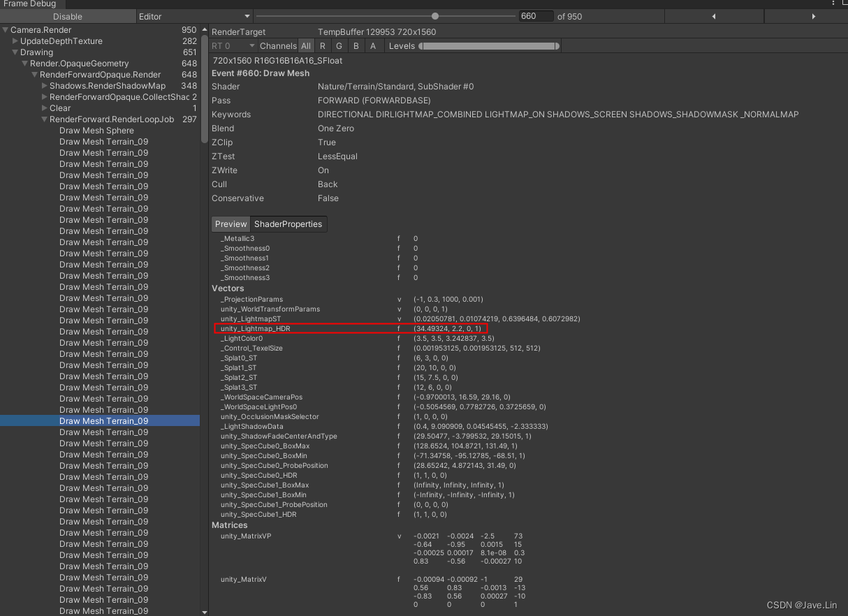Screen dimensions: 848x616
Task: Collapse the Camera.Render tree node
Action: point(6,30)
